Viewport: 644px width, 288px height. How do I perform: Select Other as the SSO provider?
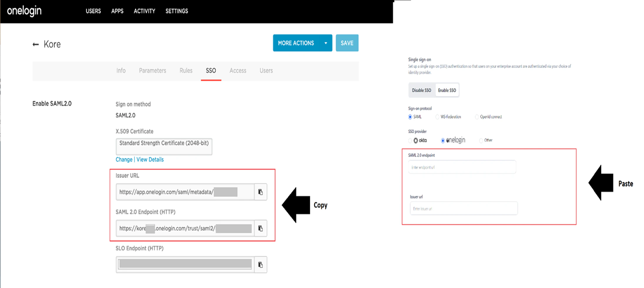click(x=481, y=140)
